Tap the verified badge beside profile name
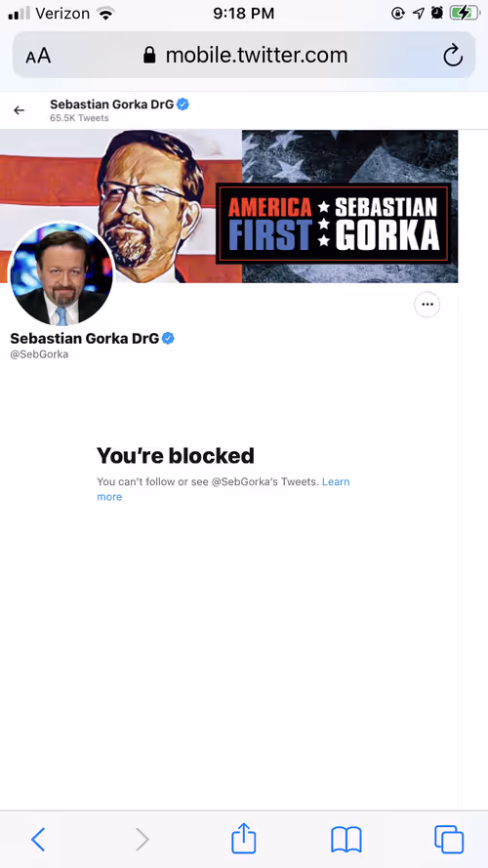 168,338
